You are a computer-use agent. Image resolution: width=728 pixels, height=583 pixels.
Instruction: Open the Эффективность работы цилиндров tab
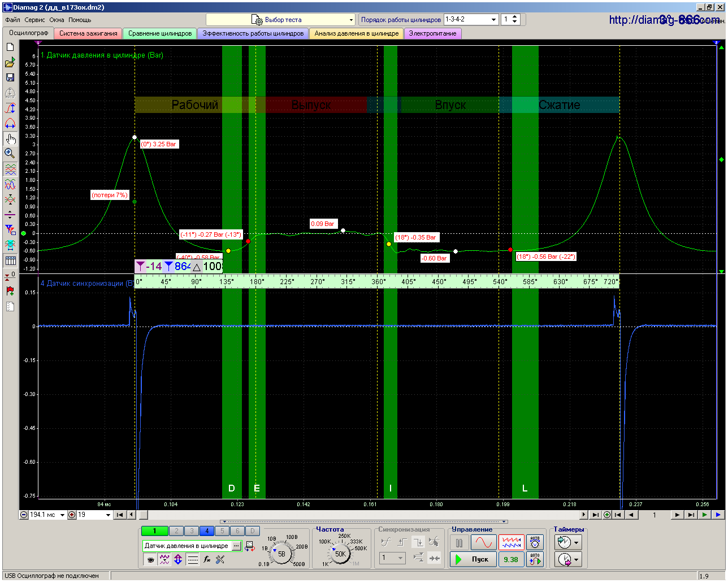[x=253, y=34]
